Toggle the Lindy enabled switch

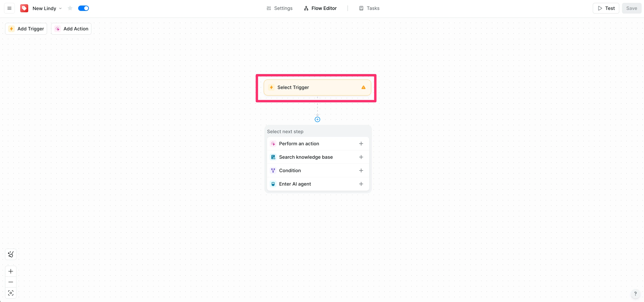click(x=83, y=8)
